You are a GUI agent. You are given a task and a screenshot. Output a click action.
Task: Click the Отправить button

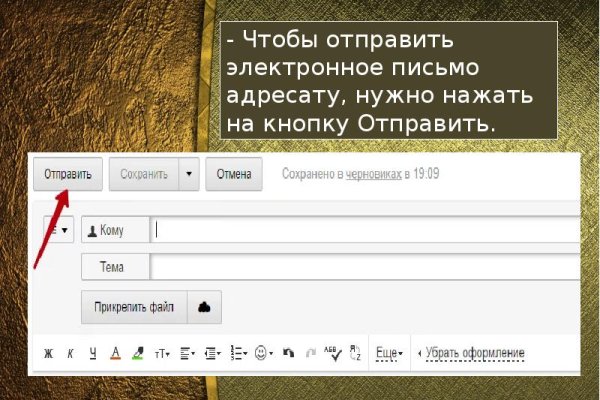67,173
